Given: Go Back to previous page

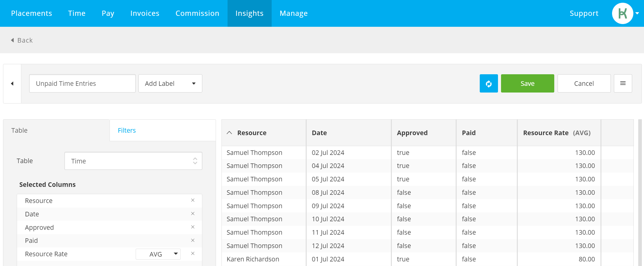Looking at the screenshot, I should click(x=22, y=40).
